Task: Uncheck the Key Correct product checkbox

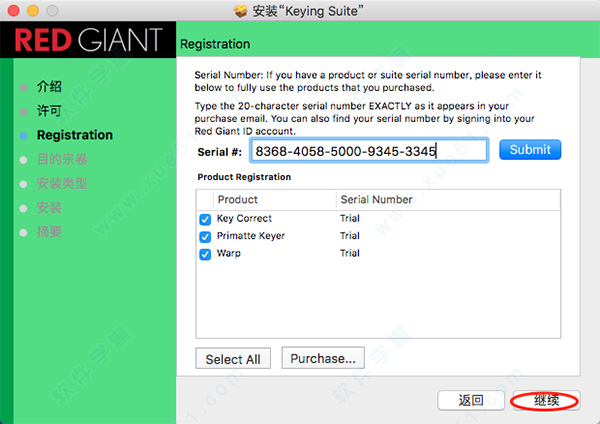Action: pyautogui.click(x=205, y=219)
